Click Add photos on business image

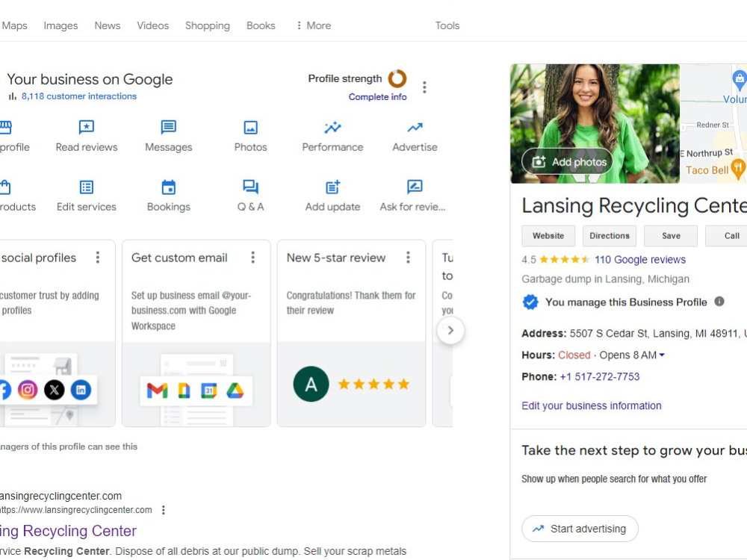(x=569, y=162)
